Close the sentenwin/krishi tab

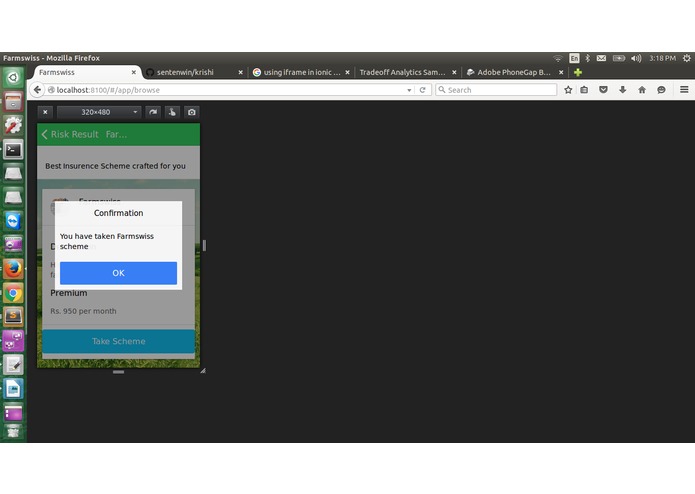241,72
